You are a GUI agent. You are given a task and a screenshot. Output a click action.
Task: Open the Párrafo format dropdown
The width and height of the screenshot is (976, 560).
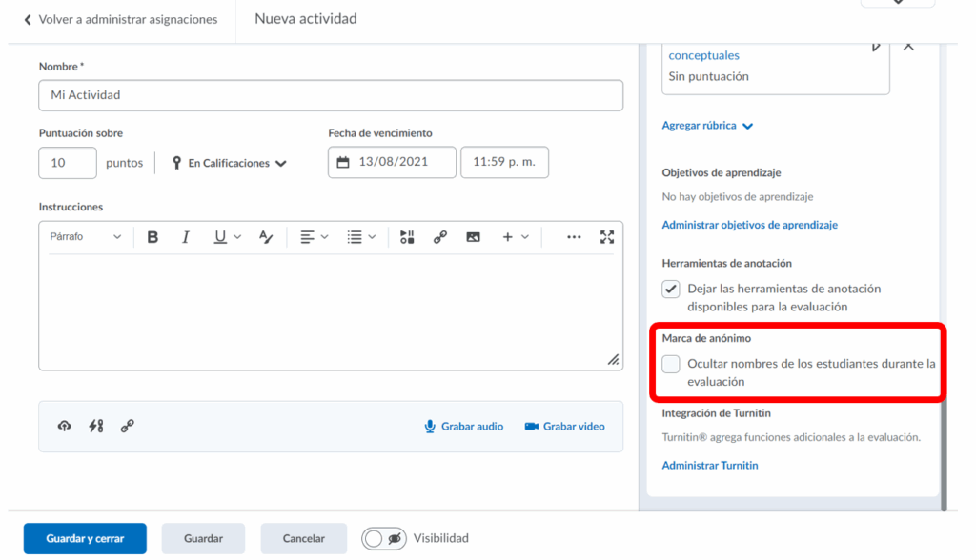pyautogui.click(x=86, y=237)
